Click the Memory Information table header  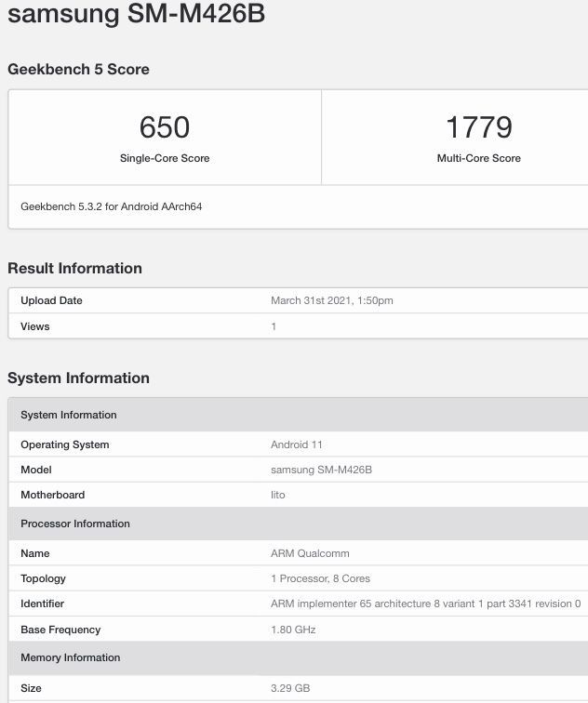click(x=299, y=657)
